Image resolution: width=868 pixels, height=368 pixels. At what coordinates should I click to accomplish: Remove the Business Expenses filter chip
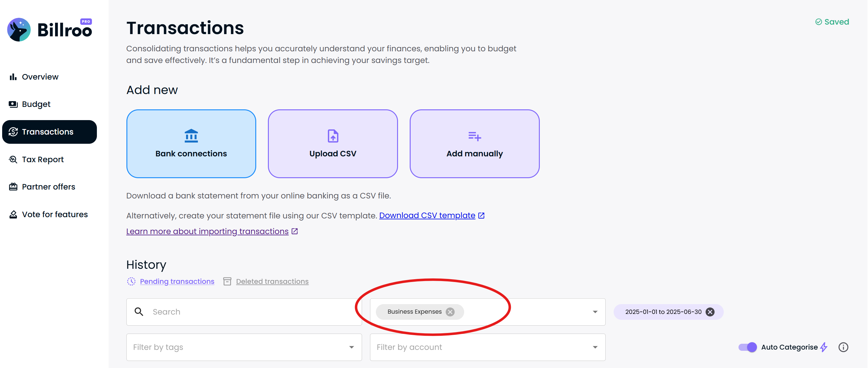pos(450,312)
